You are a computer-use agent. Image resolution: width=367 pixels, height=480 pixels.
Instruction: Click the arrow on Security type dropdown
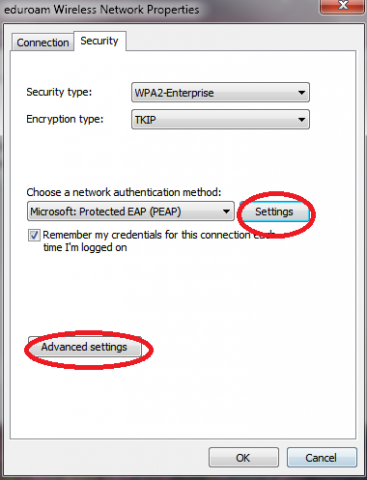pyautogui.click(x=302, y=92)
